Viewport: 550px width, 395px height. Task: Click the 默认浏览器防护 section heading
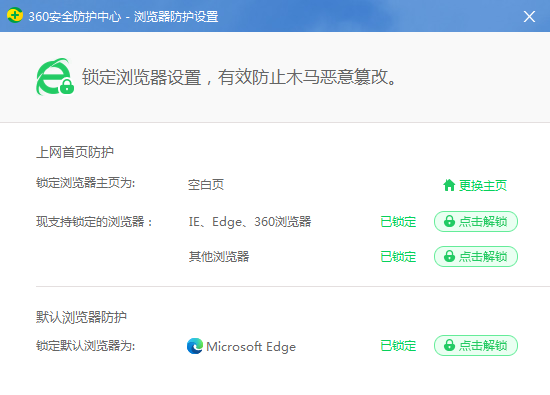[x=81, y=317]
